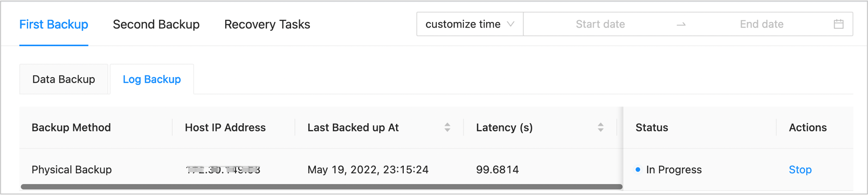This screenshot has width=868, height=195.
Task: Click sort arrows for Latency column
Action: click(x=600, y=127)
